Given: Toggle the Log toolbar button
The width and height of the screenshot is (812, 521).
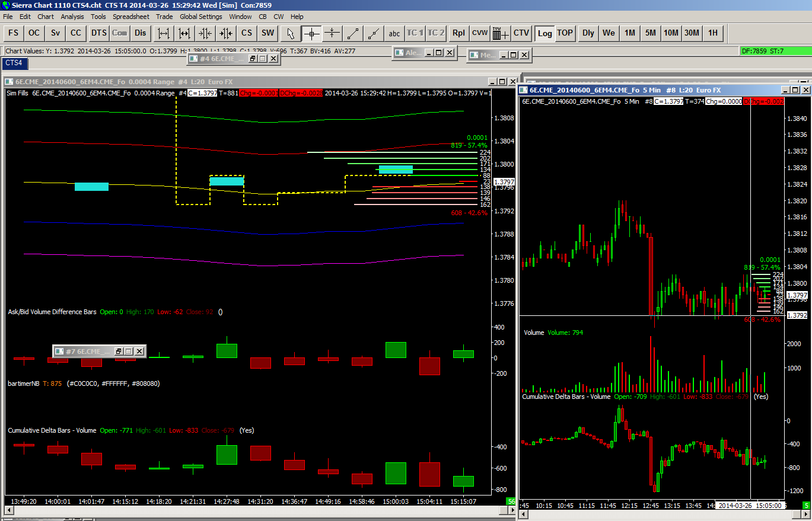Looking at the screenshot, I should 544,33.
